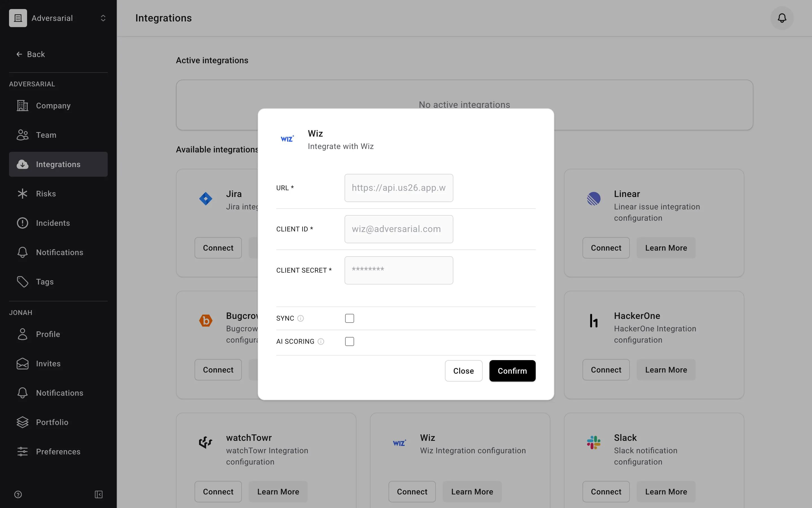Image resolution: width=812 pixels, height=508 pixels.
Task: Connect the Linear integration
Action: (606, 248)
